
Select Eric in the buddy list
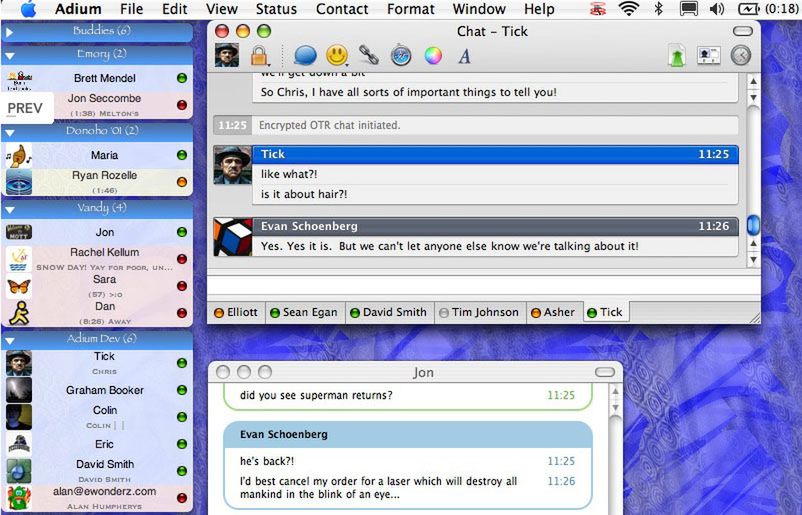point(97,444)
